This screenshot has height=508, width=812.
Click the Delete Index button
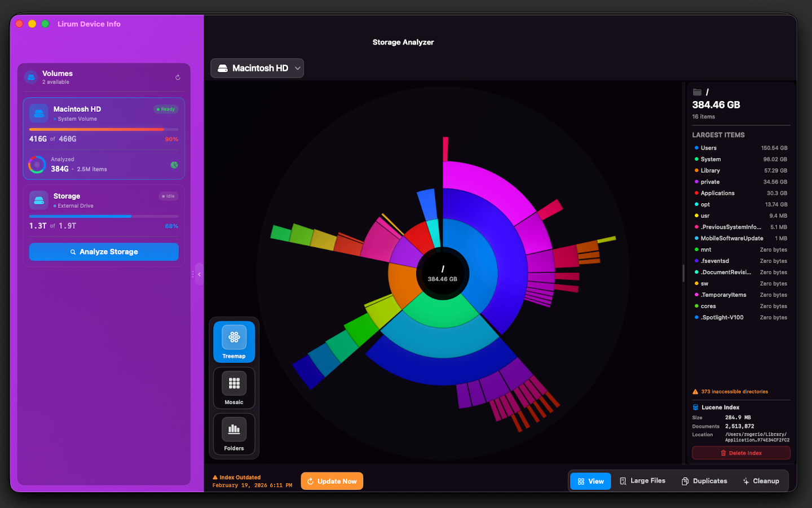pyautogui.click(x=741, y=453)
